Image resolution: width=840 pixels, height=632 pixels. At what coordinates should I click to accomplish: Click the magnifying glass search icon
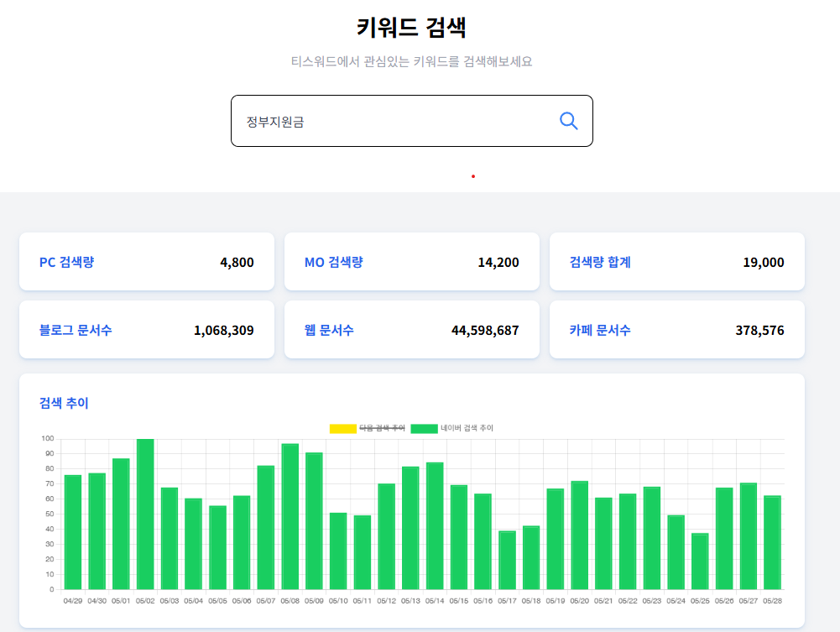568,121
